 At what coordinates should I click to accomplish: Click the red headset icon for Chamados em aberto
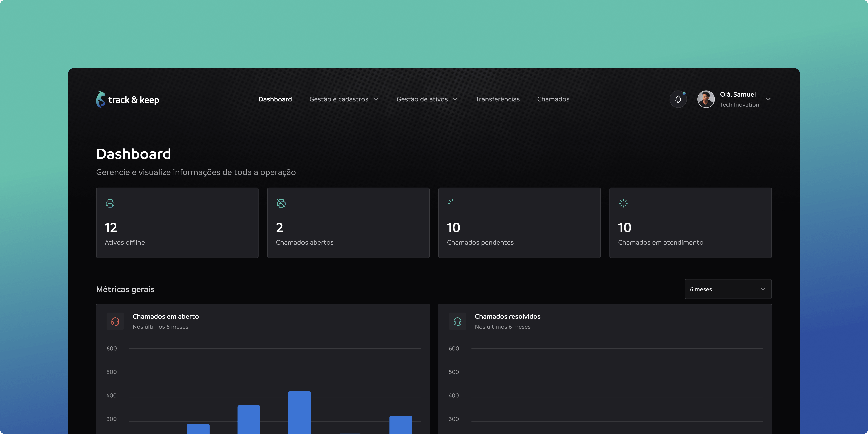coord(115,321)
